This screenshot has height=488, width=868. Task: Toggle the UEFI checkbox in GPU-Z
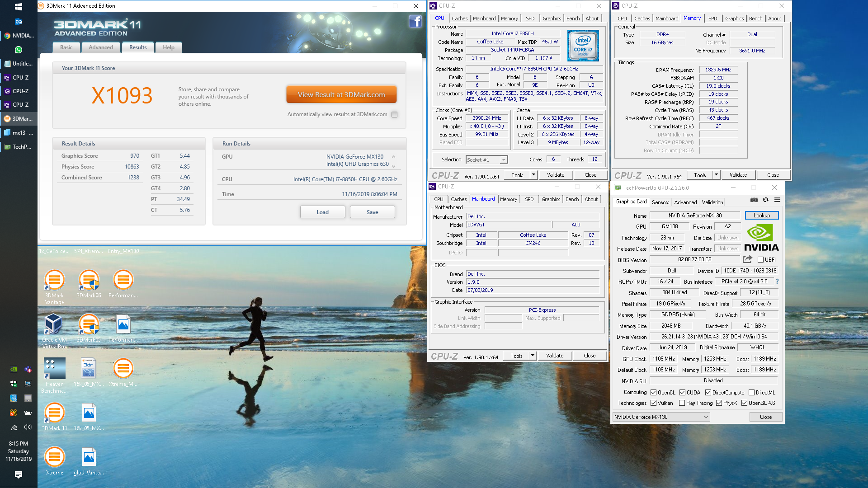coord(760,260)
